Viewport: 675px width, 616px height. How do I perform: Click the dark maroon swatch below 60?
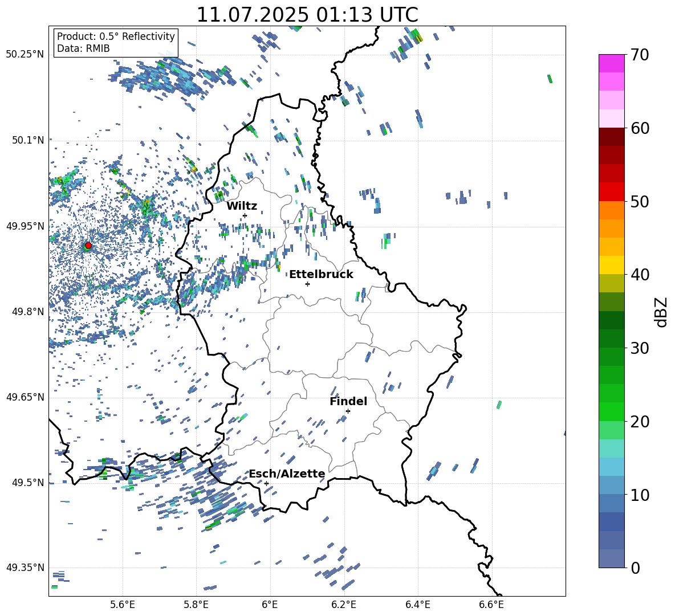click(x=611, y=137)
